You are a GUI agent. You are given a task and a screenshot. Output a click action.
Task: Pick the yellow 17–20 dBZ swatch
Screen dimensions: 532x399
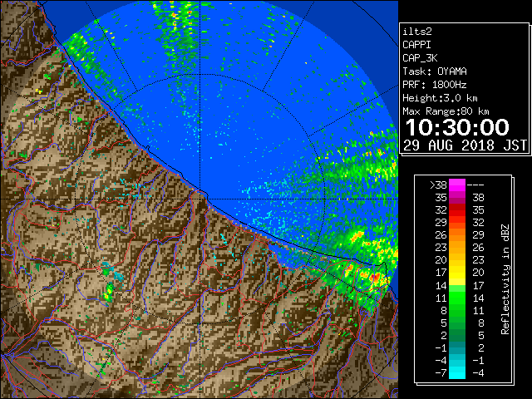(457, 273)
